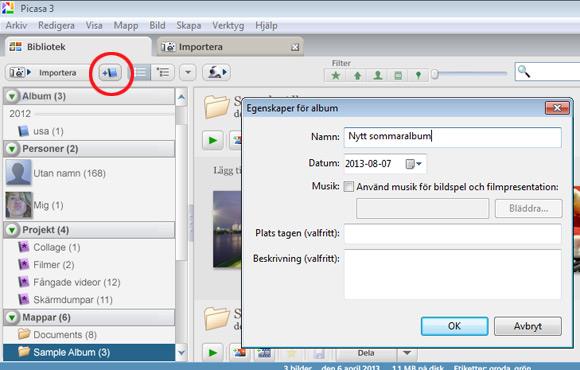This screenshot has width=580, height=370.
Task: Confirm the album with OK
Action: coord(454,326)
